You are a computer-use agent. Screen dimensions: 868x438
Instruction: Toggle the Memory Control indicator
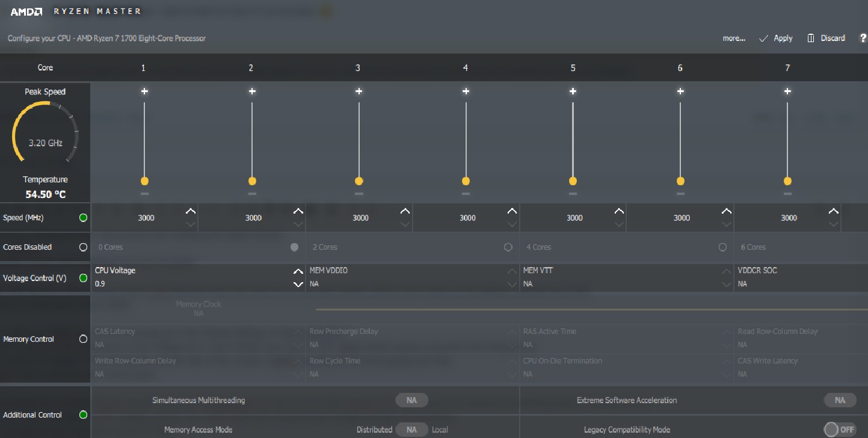[x=83, y=339]
